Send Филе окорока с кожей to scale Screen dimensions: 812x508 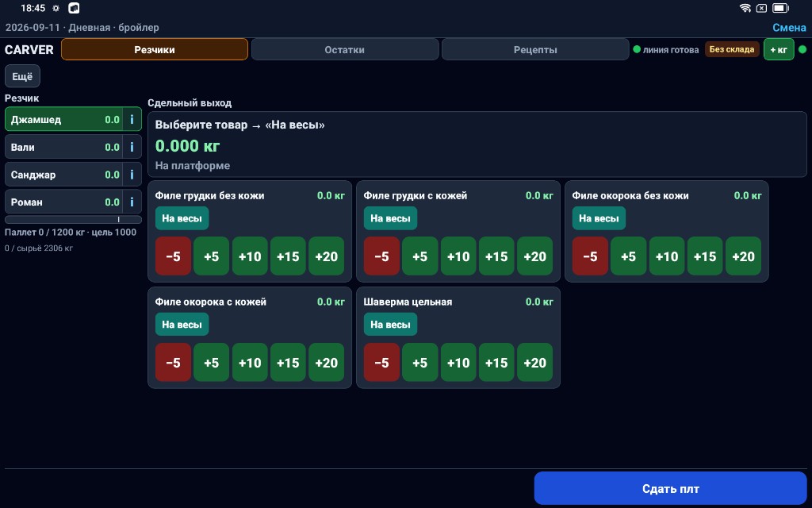(182, 325)
